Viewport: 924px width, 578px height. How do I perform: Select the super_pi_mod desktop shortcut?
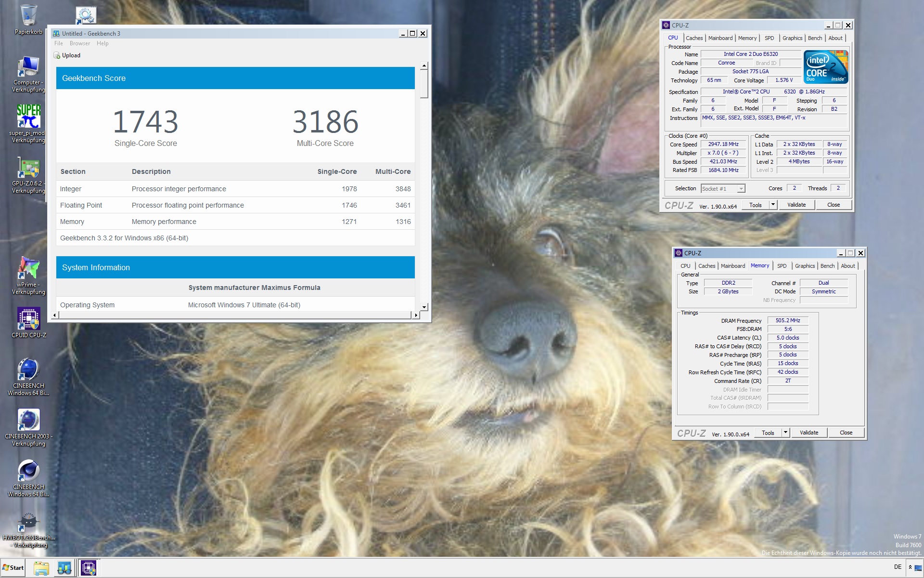(x=27, y=124)
